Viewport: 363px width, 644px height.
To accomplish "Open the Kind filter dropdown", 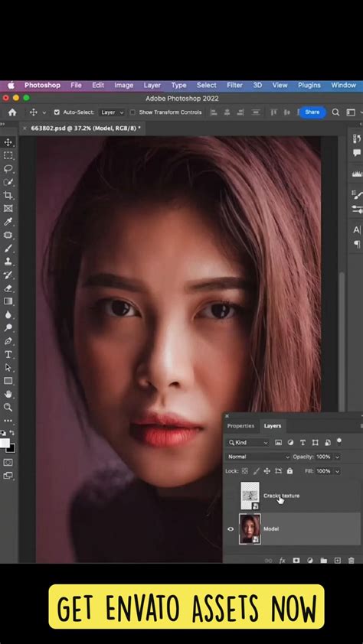I will (248, 442).
